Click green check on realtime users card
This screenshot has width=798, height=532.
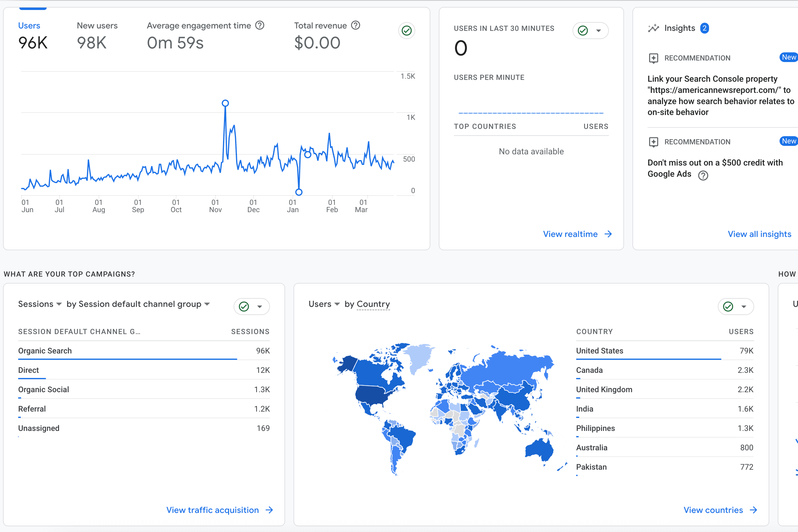pyautogui.click(x=583, y=31)
